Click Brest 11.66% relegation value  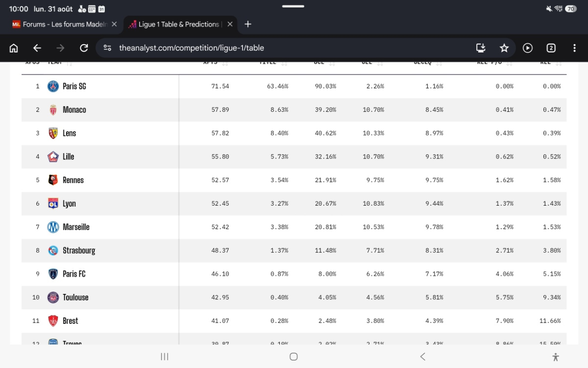[x=550, y=321]
